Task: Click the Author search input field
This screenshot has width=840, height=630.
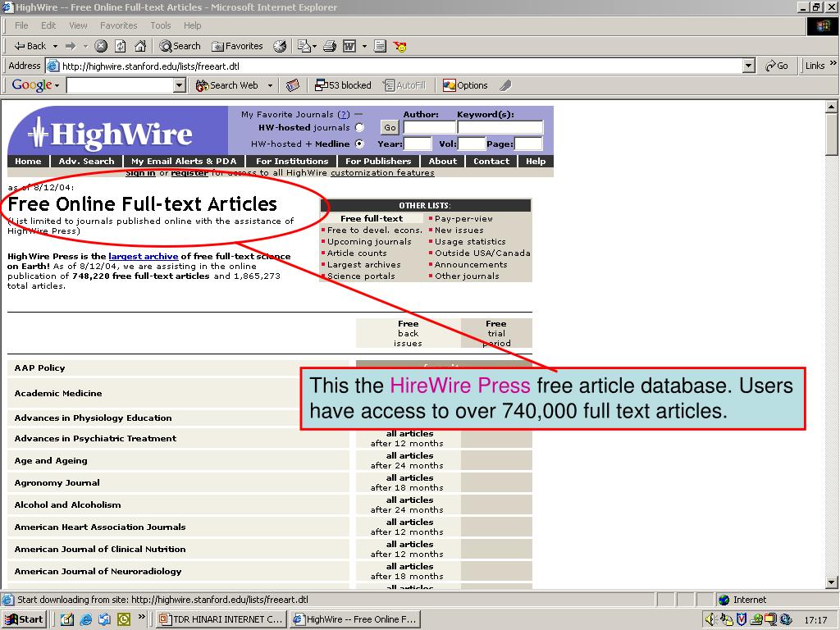Action: 429,127
